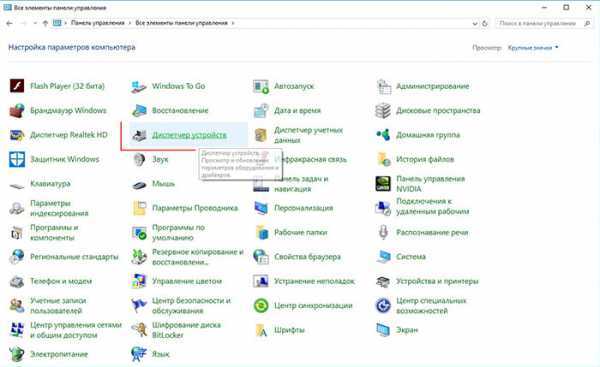
Task: Go back with the Back arrow
Action: [10, 23]
